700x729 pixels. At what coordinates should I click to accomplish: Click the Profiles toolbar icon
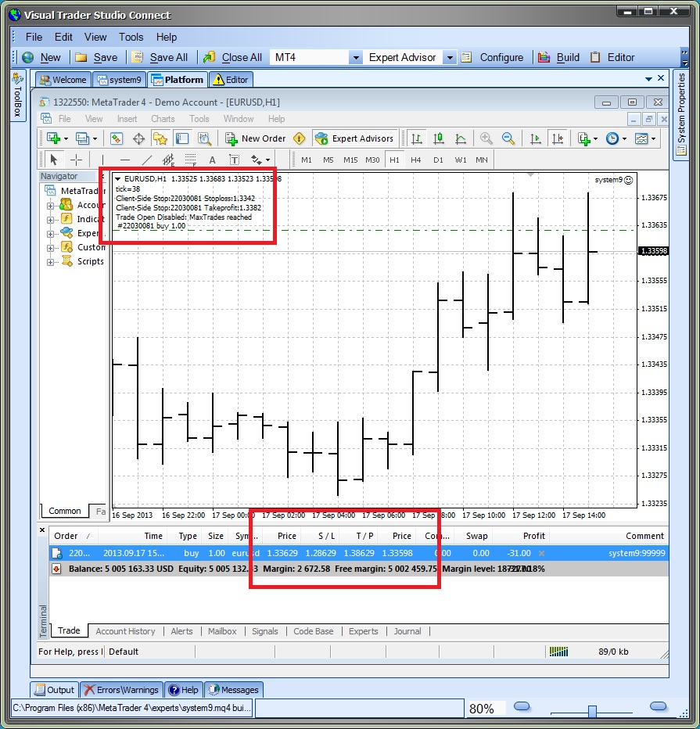[x=83, y=138]
